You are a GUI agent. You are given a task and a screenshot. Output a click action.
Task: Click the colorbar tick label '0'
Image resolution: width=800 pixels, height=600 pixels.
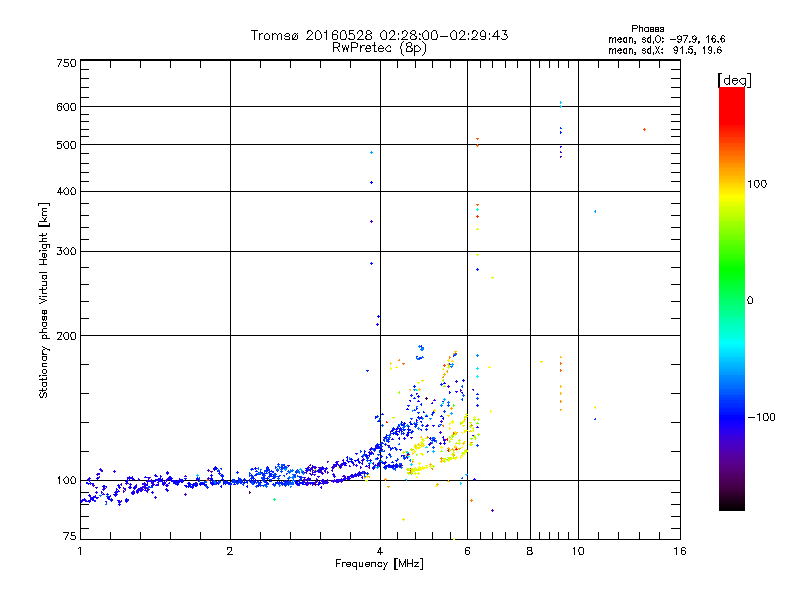pos(749,301)
